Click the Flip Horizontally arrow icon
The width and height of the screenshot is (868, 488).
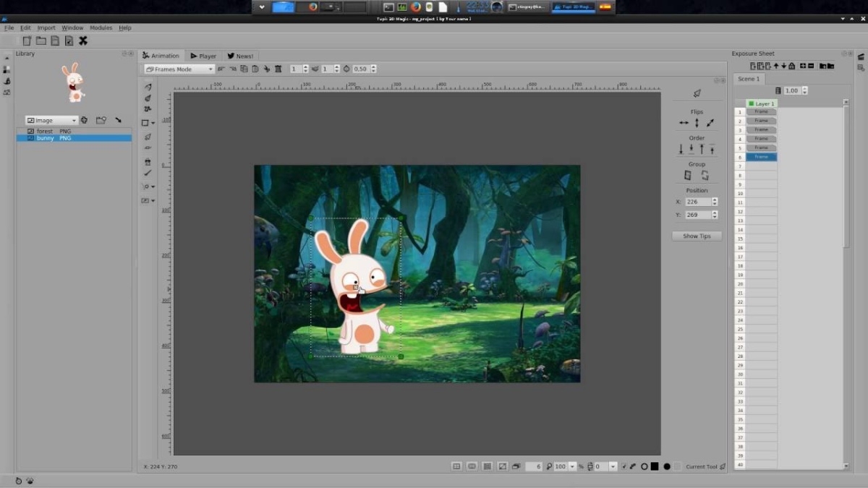pyautogui.click(x=684, y=123)
